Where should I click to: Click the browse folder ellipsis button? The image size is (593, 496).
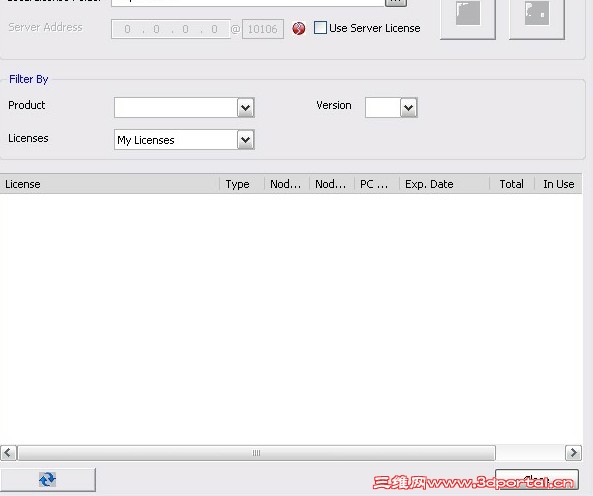point(396,2)
